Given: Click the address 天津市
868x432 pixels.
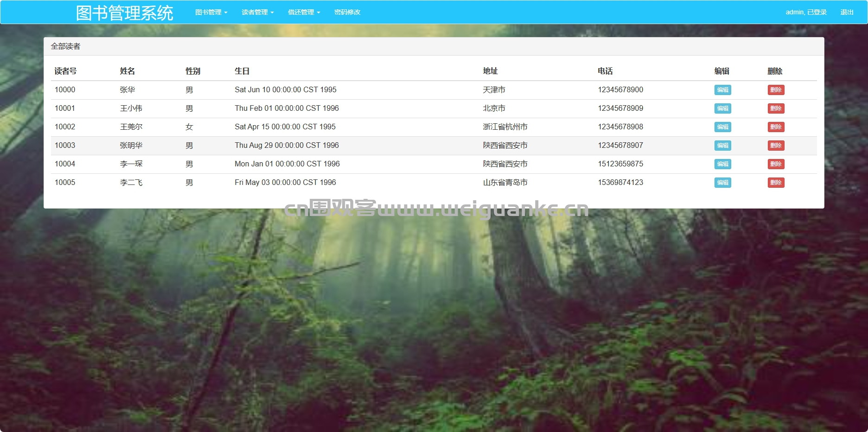Looking at the screenshot, I should tap(494, 90).
